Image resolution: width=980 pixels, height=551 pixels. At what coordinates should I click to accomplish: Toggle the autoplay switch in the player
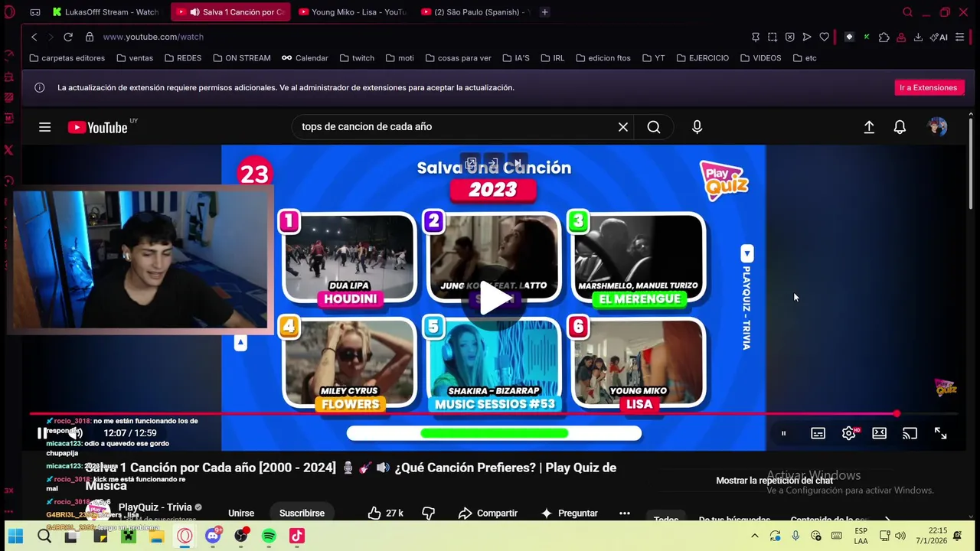(783, 434)
